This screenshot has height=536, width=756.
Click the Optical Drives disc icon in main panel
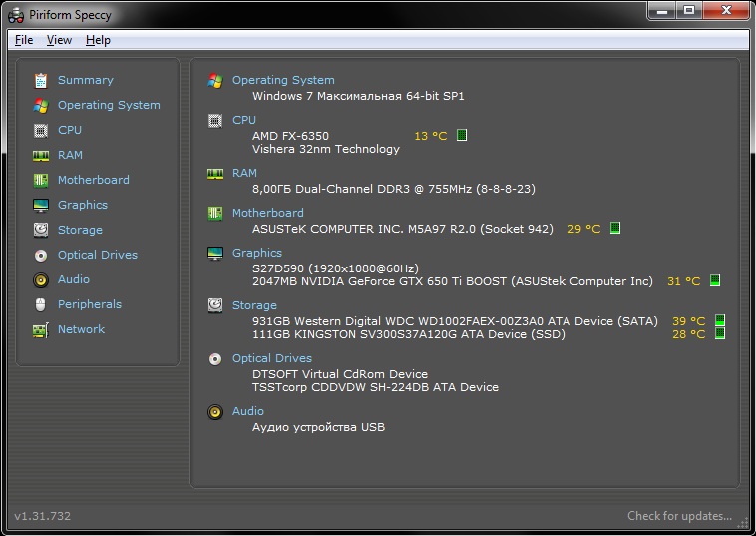tap(215, 359)
